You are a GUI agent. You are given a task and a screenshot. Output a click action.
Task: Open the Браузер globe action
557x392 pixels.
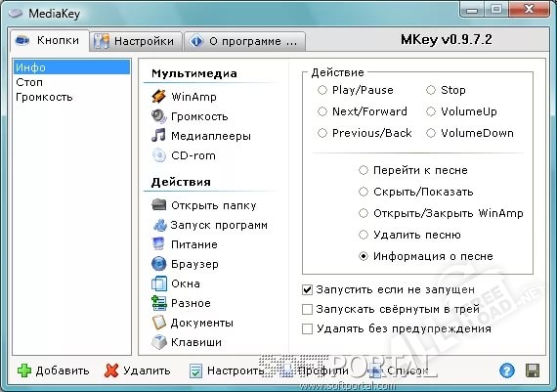(185, 264)
